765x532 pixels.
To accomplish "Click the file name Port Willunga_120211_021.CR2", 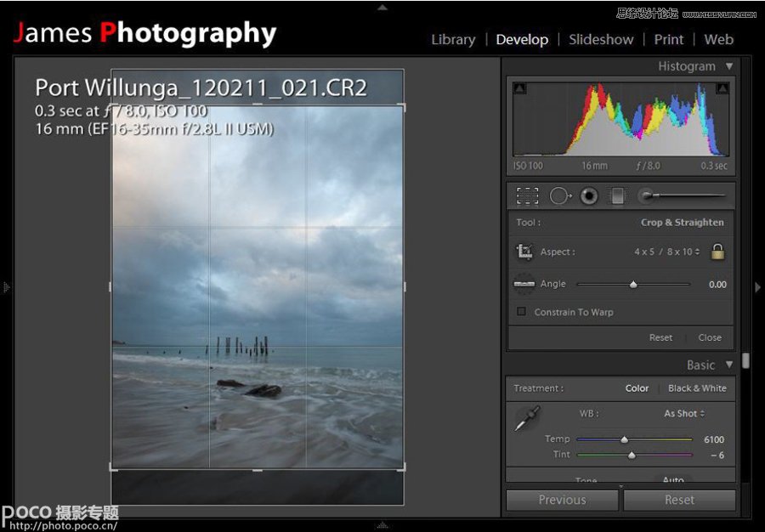I will pyautogui.click(x=201, y=88).
